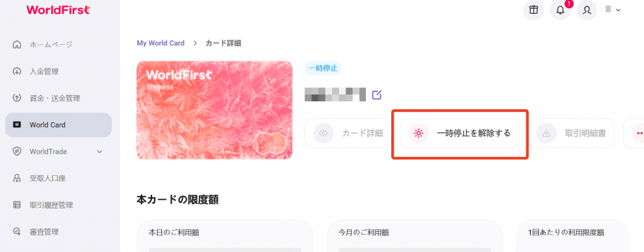Expand the WorldTrade submenu chevron

(99, 152)
